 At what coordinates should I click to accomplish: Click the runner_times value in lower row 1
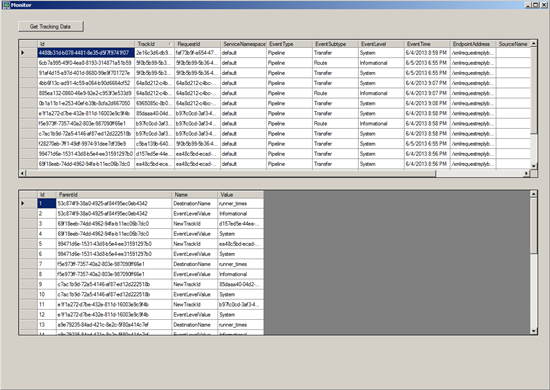241,203
